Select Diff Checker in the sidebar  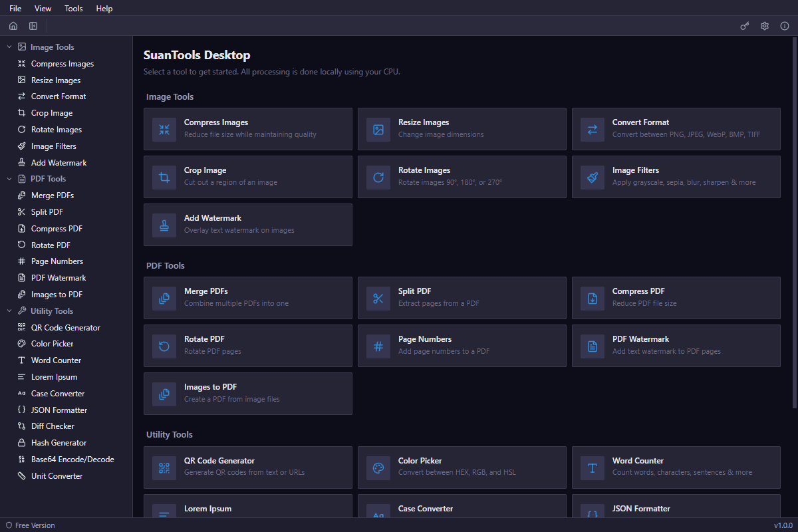click(x=53, y=426)
